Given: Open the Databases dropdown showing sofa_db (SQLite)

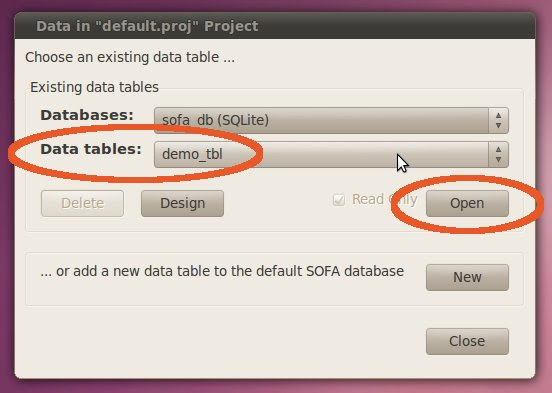Looking at the screenshot, I should [331, 120].
